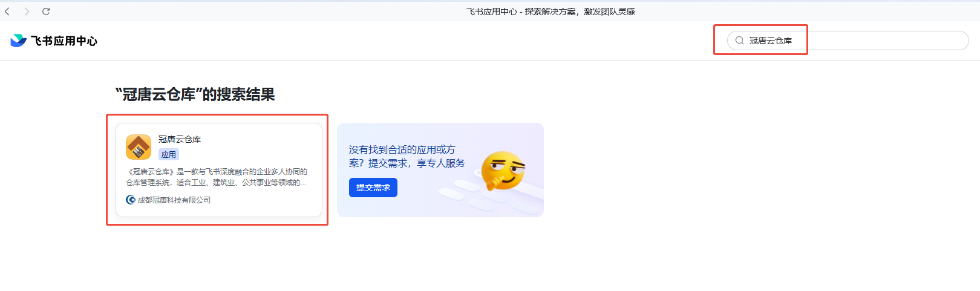The height and width of the screenshot is (291, 980).
Task: Focus the 冠唐云仓库 search input field
Action: tap(848, 41)
